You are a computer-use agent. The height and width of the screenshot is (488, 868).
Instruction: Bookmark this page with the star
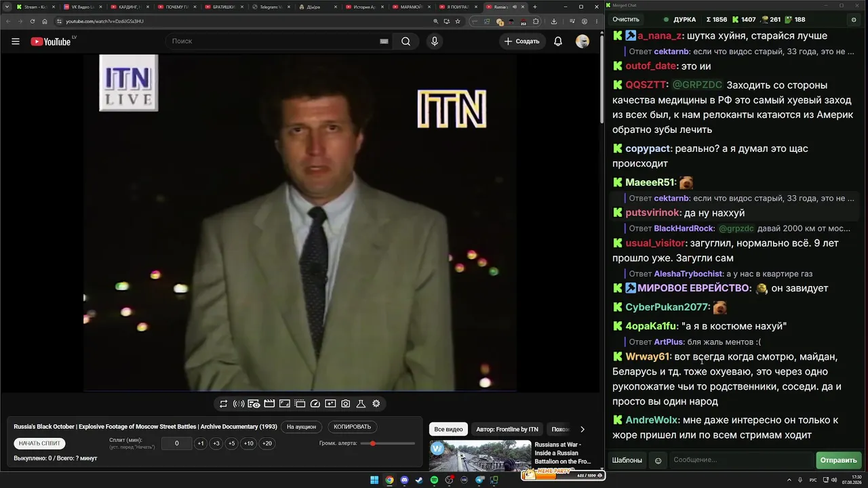[458, 21]
